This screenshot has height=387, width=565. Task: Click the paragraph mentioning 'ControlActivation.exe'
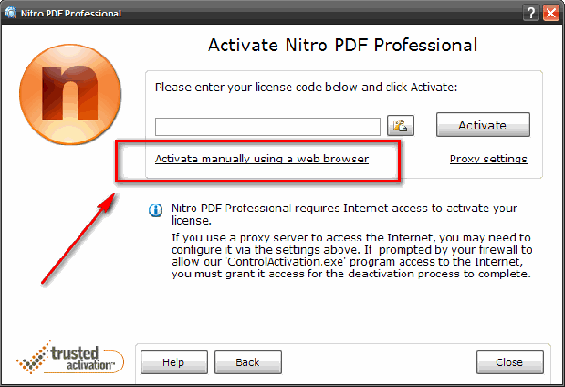pyautogui.click(x=352, y=255)
